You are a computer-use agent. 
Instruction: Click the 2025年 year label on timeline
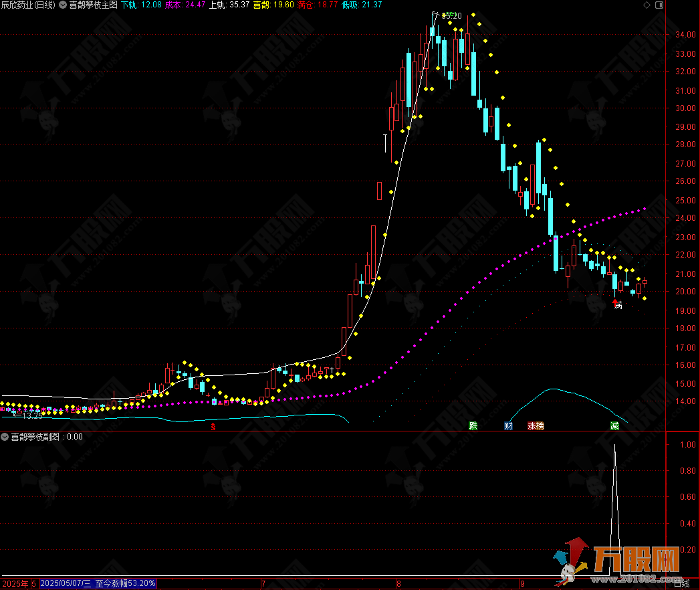[15, 583]
